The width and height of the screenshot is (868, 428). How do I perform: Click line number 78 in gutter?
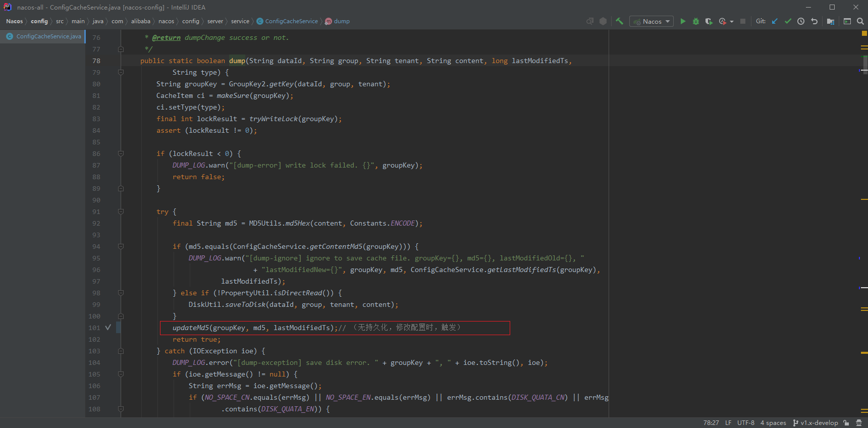pyautogui.click(x=96, y=61)
